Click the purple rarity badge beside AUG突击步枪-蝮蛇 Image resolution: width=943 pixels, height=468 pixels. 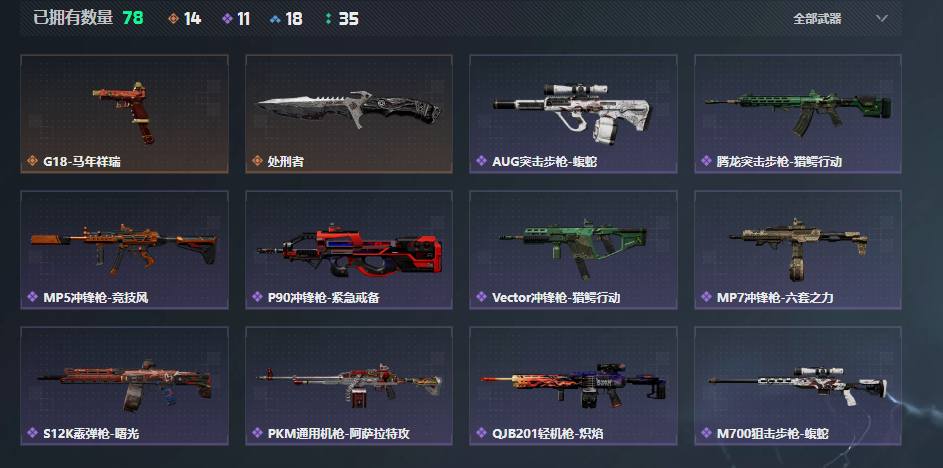481,161
